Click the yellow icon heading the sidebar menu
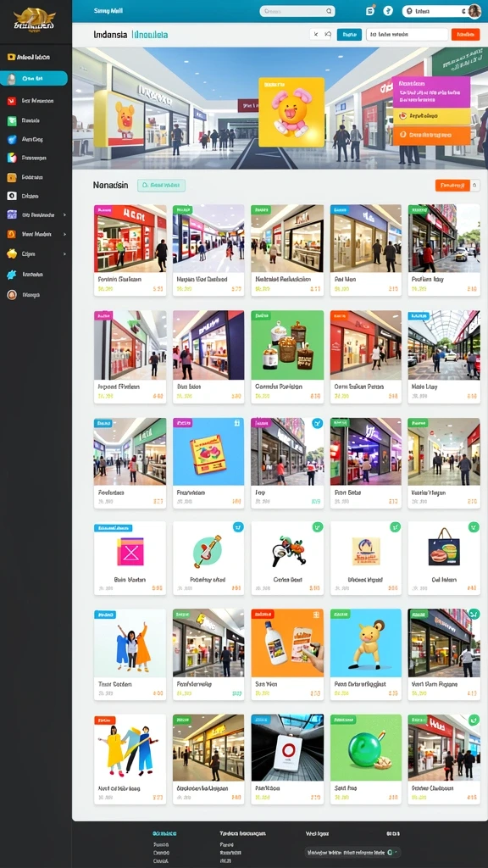The height and width of the screenshot is (868, 488). click(10, 57)
